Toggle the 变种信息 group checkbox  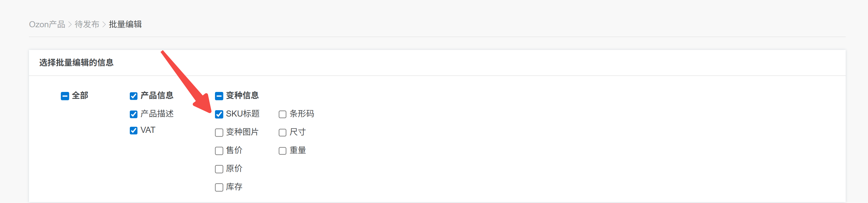[x=219, y=96]
